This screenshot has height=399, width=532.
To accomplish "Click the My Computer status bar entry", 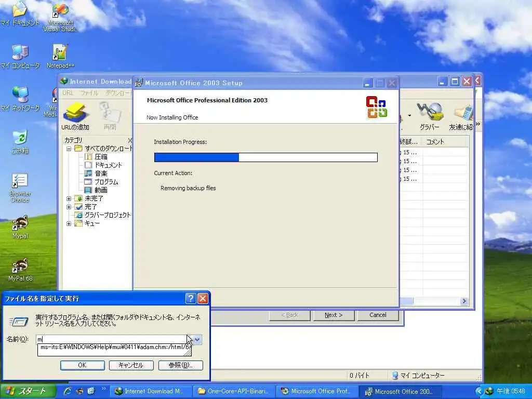I will (419, 375).
